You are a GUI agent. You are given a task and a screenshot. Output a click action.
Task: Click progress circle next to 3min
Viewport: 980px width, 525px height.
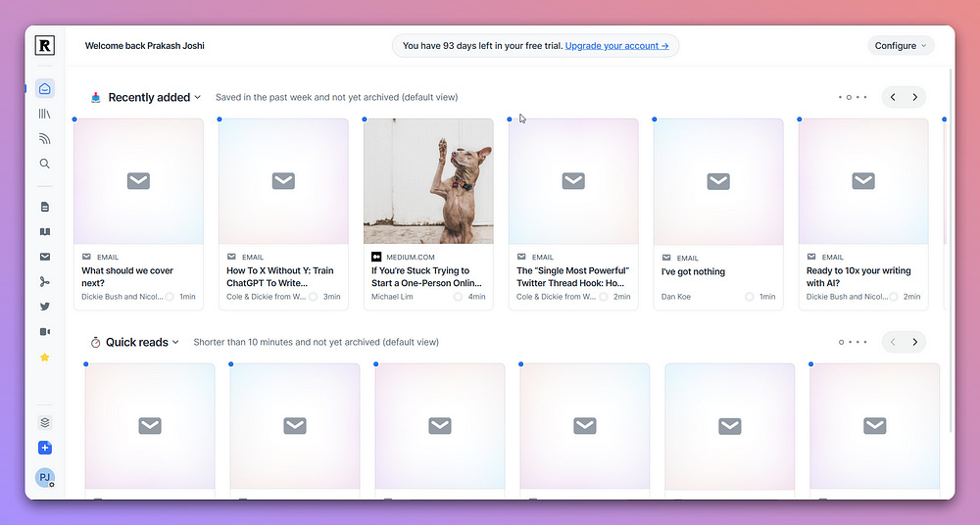point(313,297)
